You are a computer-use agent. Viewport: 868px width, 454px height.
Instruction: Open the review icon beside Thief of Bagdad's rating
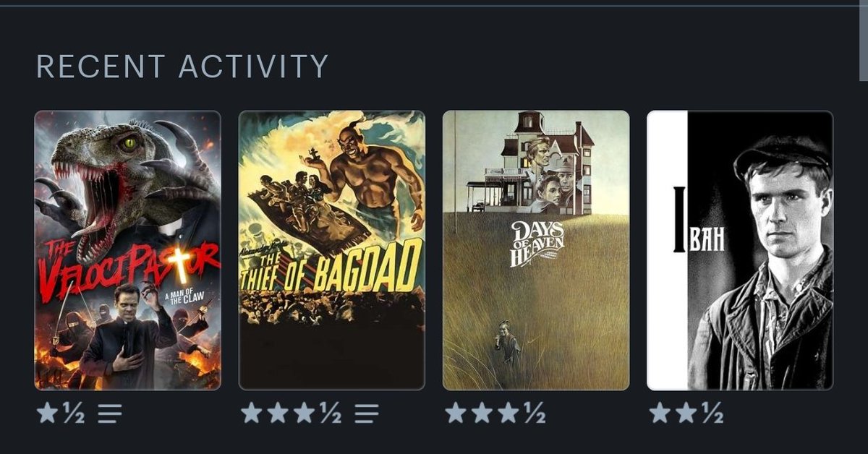pos(367,414)
